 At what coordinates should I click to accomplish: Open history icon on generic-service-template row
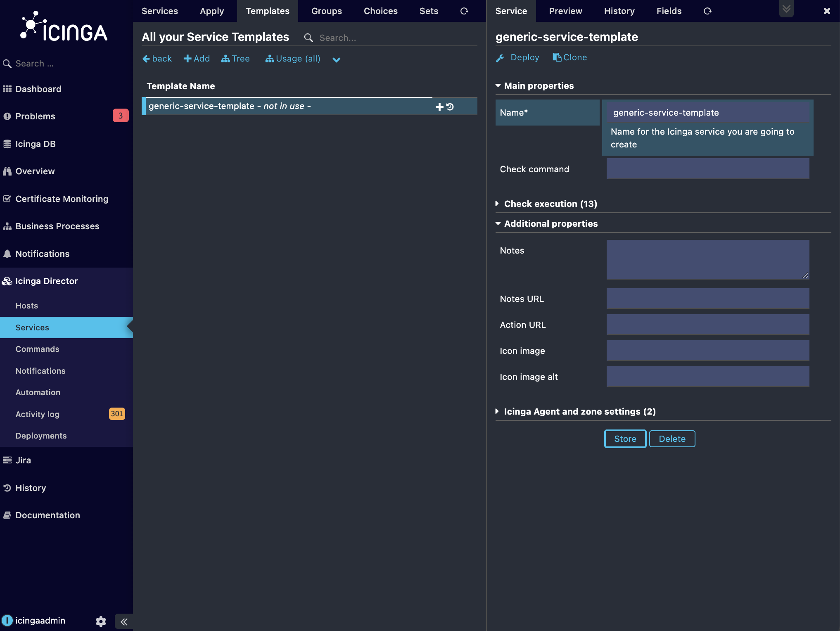pyautogui.click(x=450, y=107)
